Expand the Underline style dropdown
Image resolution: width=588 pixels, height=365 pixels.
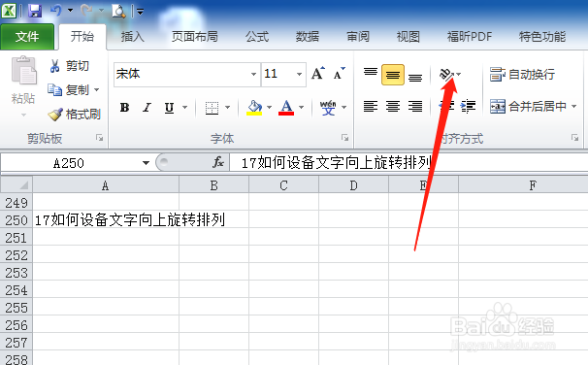click(x=185, y=108)
